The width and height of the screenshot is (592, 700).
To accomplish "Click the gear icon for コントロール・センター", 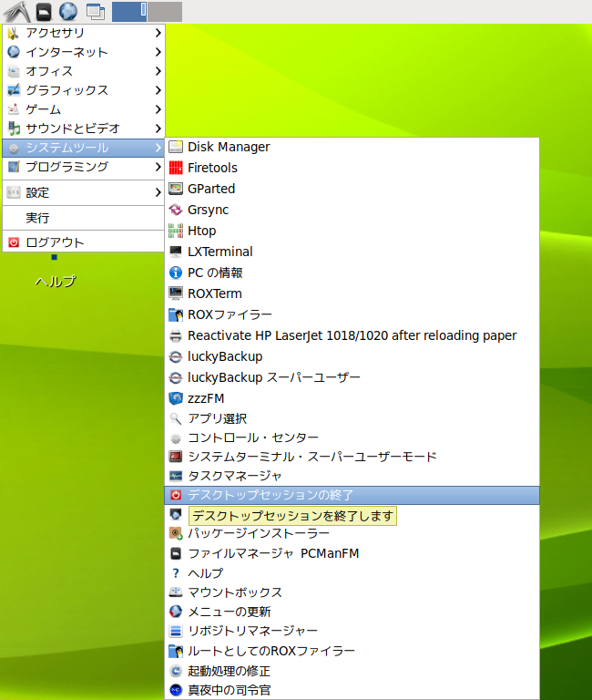I will [x=176, y=438].
